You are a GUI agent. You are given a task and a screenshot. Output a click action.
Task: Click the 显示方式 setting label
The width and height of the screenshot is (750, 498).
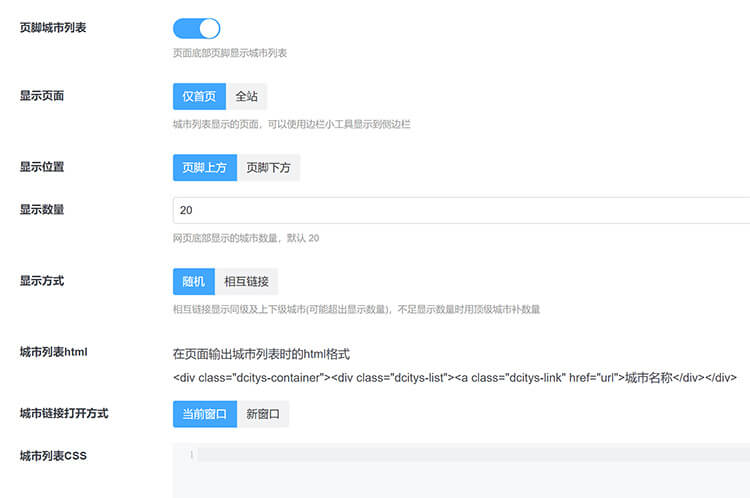click(x=42, y=281)
